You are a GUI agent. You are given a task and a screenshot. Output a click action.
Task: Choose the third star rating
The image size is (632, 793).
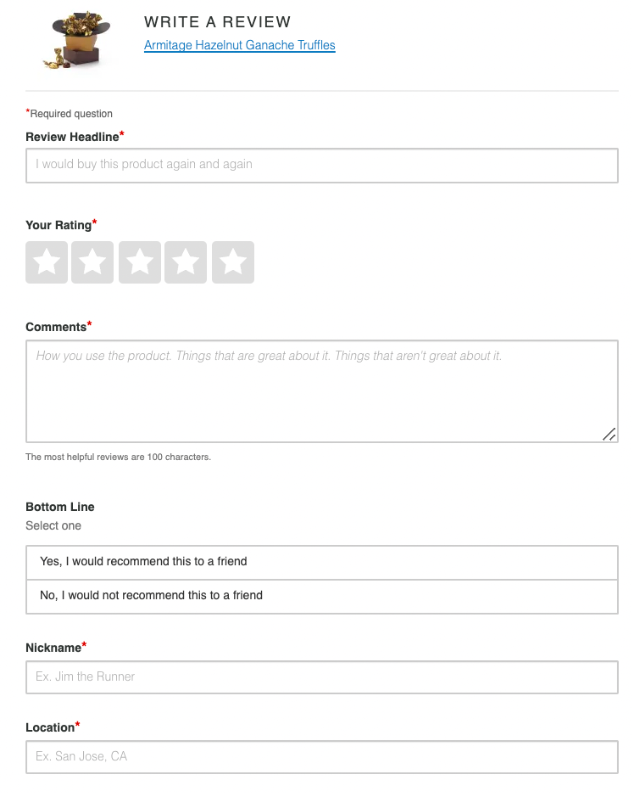pyautogui.click(x=140, y=262)
